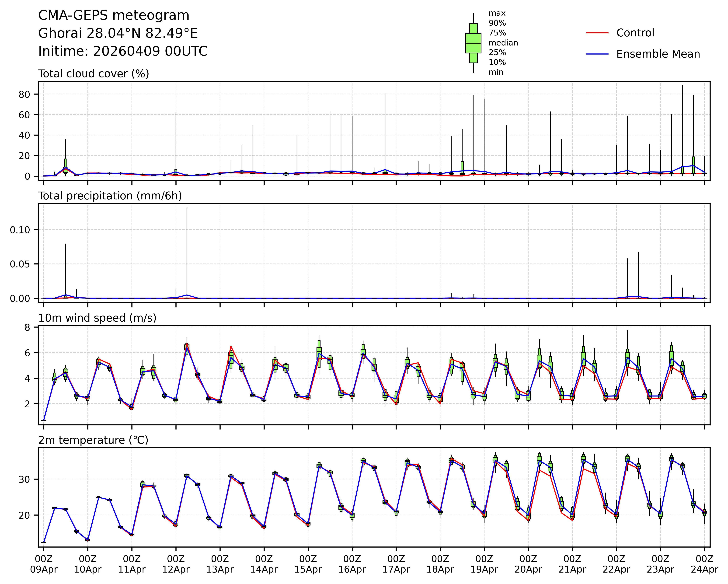Viewport: 728px width, 584px height.
Task: Click the '00Z 09Apr' x-axis label
Action: tap(44, 564)
